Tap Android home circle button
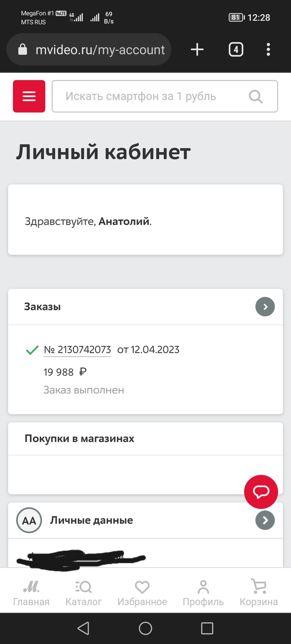Image resolution: width=291 pixels, height=644 pixels. 145,628
